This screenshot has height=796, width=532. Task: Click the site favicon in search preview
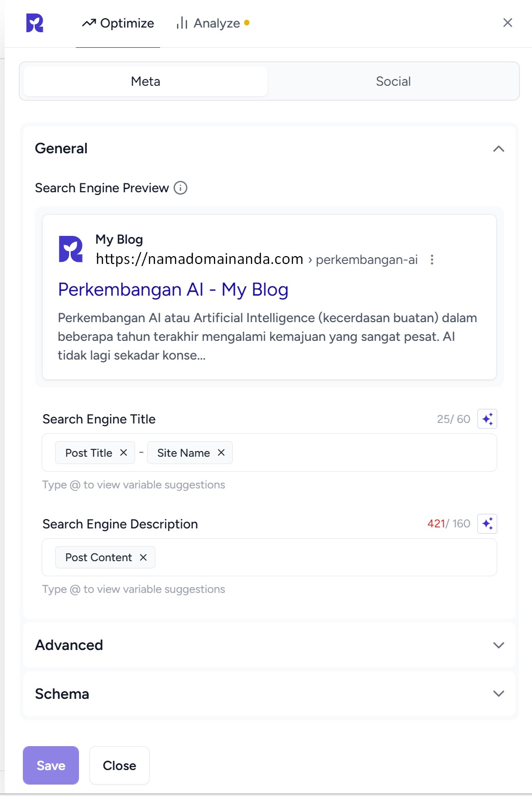(71, 249)
